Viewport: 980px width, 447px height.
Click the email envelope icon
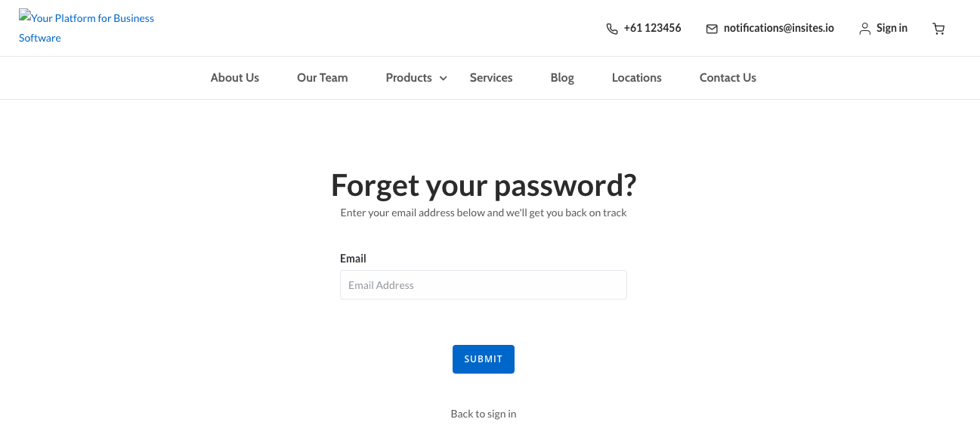click(712, 29)
